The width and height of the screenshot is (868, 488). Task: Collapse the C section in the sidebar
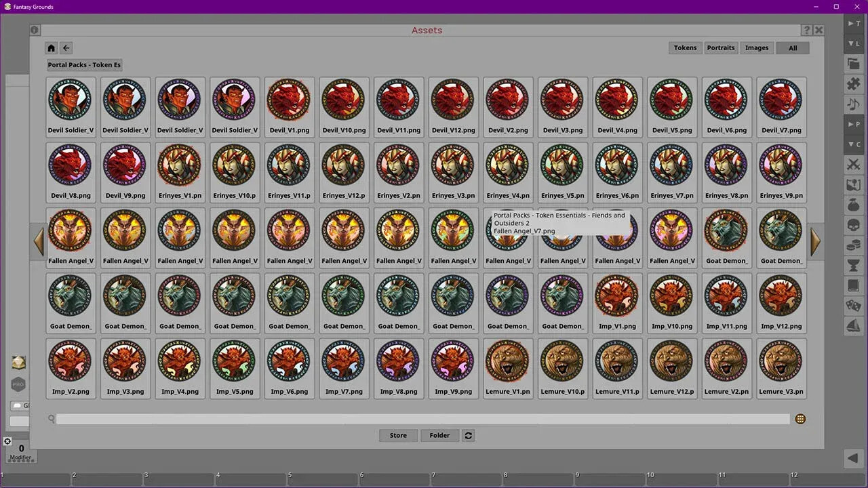pos(854,144)
